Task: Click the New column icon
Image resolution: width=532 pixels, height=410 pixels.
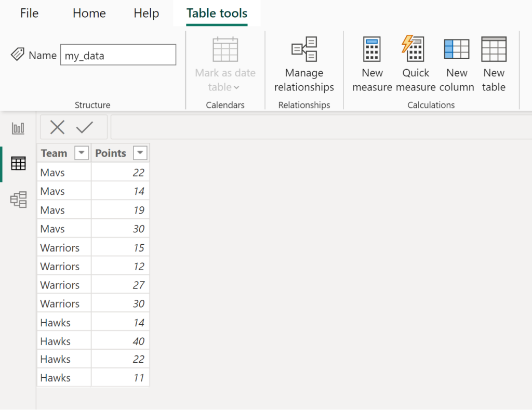Action: coord(456,49)
